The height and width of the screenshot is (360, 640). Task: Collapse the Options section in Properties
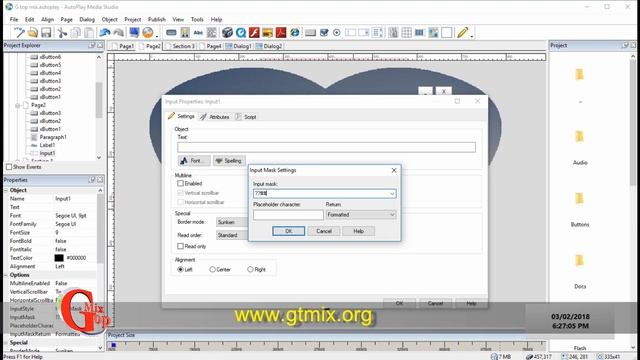pos(6,275)
